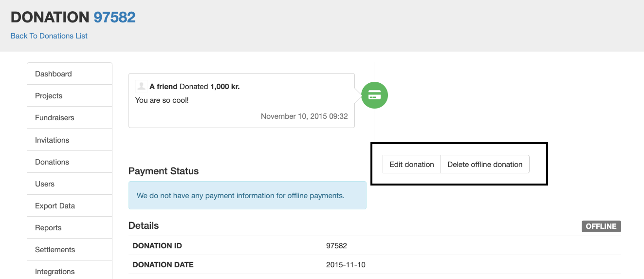Click donation number 97582 in the heading
The width and height of the screenshot is (644, 279).
[x=114, y=18]
